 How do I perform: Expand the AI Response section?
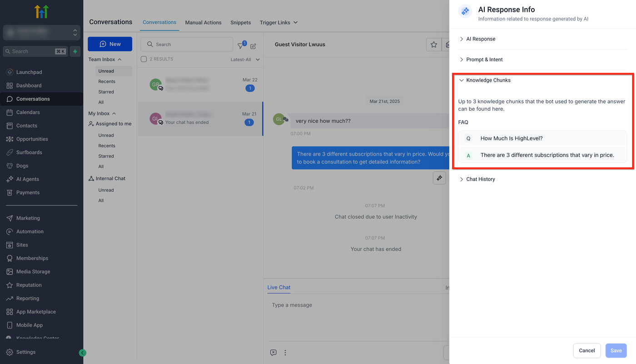coord(481,39)
